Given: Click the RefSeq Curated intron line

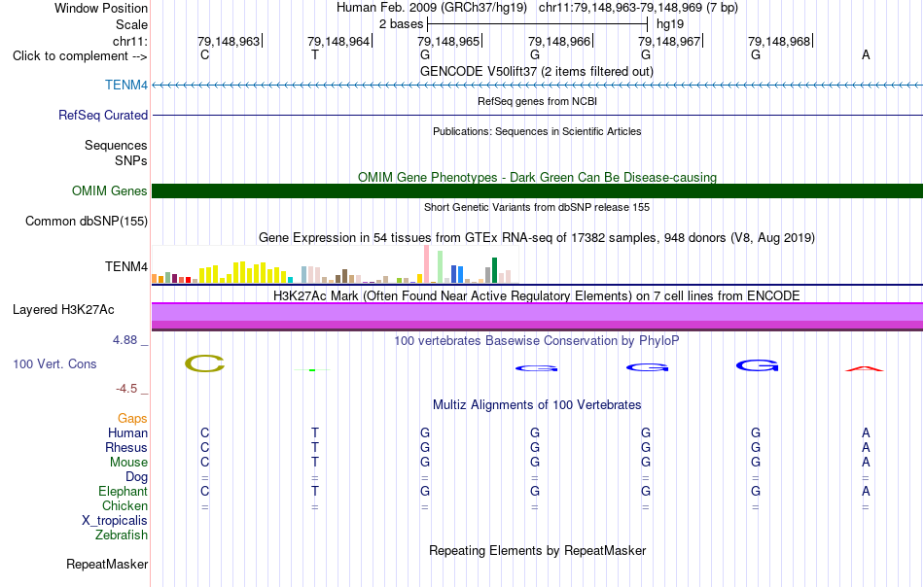Looking at the screenshot, I should pyautogui.click(x=538, y=115).
